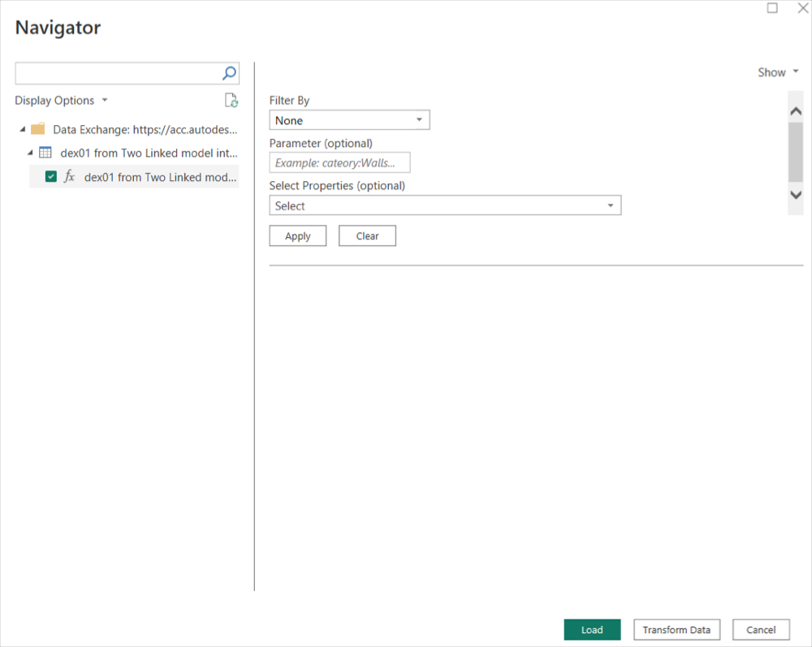
Task: Click the search magnifier icon
Action: [230, 73]
